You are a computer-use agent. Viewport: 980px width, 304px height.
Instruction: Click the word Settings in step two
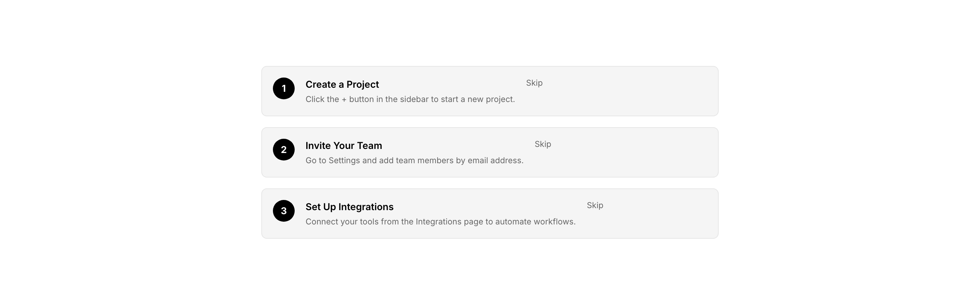click(x=344, y=161)
